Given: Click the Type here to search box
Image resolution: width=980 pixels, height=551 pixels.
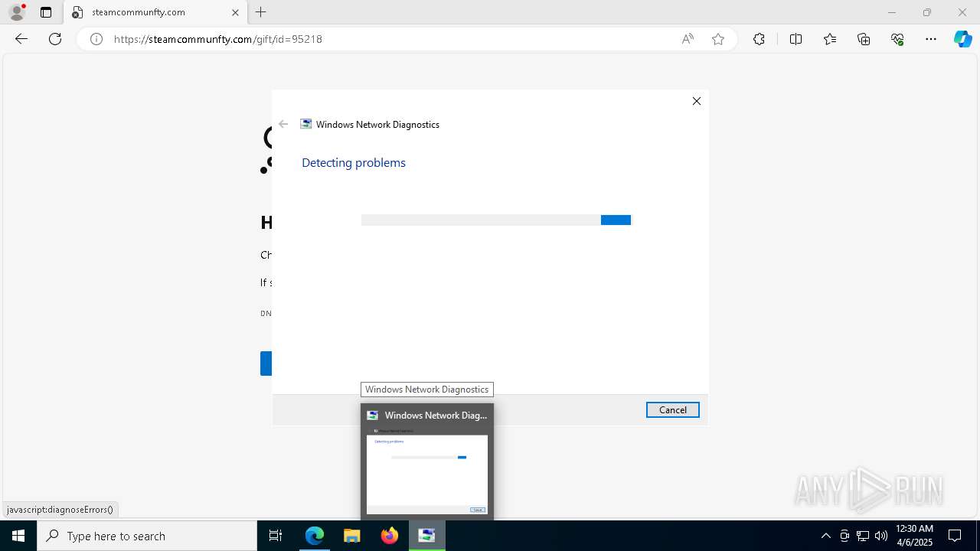Looking at the screenshot, I should pyautogui.click(x=147, y=536).
